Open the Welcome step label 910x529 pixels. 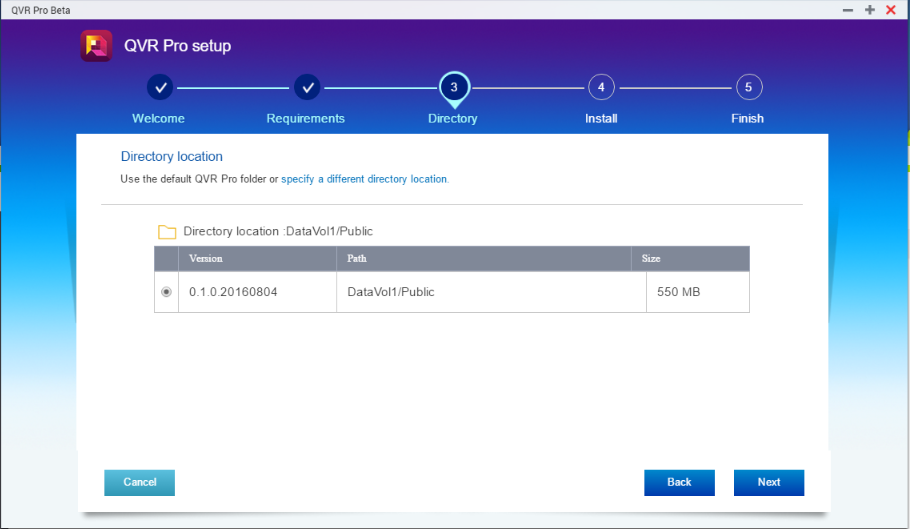(158, 118)
